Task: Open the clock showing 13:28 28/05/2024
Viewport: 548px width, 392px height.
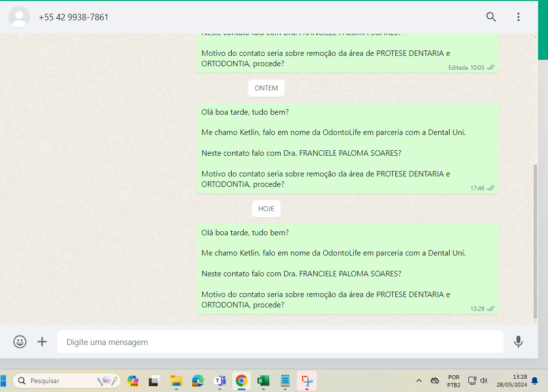Action: pyautogui.click(x=511, y=381)
